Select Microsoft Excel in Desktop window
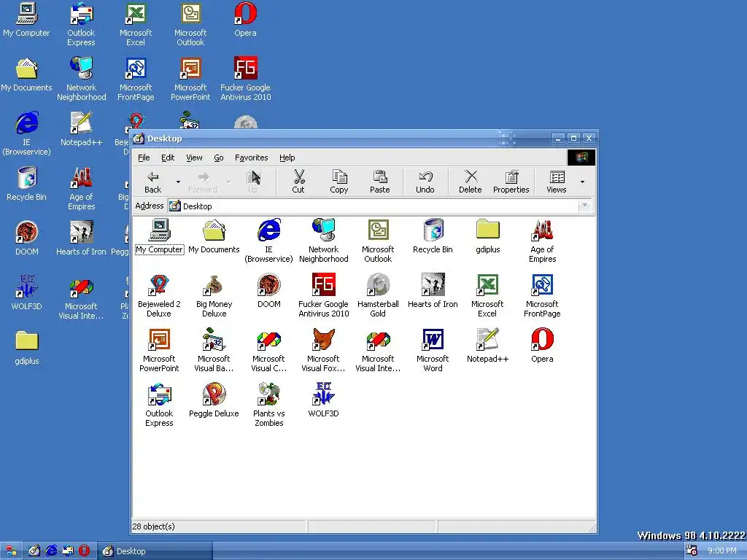747x560 pixels. [x=487, y=295]
